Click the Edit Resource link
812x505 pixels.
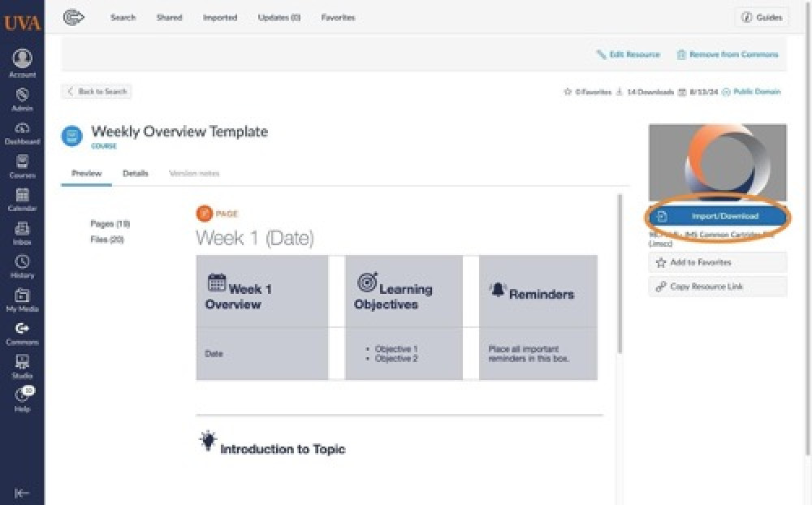pyautogui.click(x=628, y=54)
